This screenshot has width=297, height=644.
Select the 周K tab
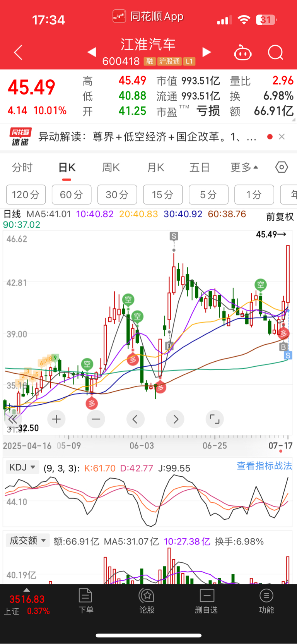(x=111, y=168)
